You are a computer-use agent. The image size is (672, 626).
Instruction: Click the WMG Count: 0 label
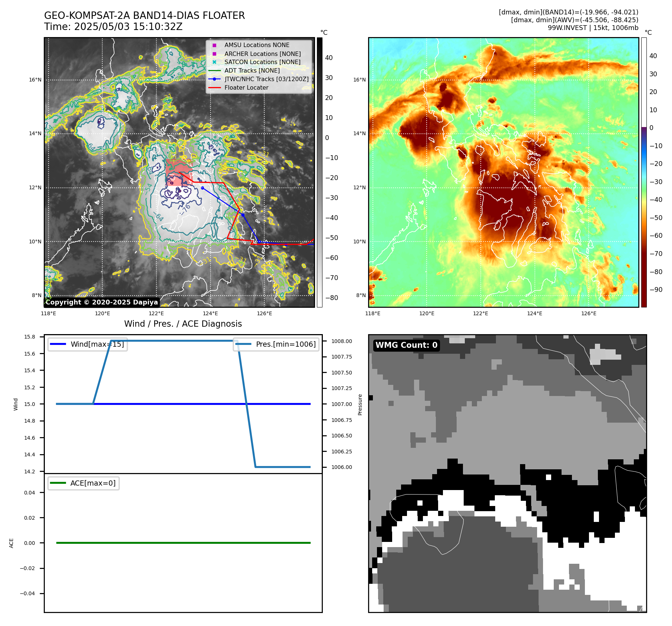(x=407, y=345)
